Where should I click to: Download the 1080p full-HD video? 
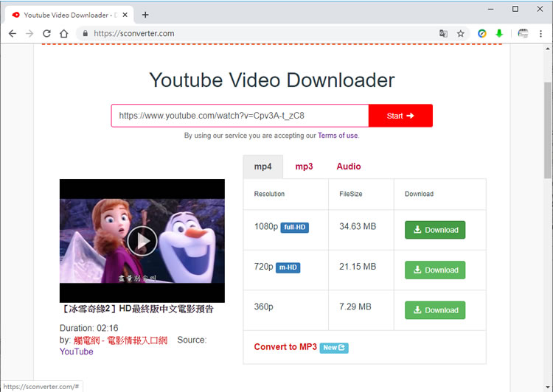pyautogui.click(x=435, y=230)
